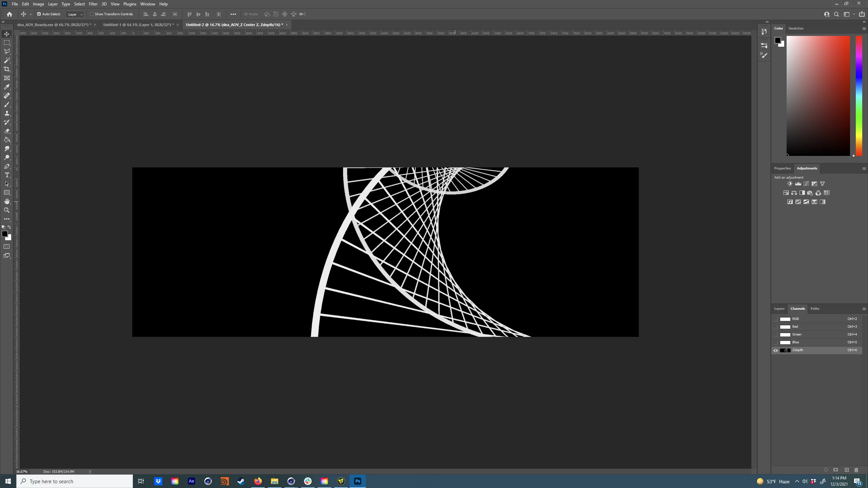This screenshot has width=868, height=488.
Task: Select the Horizontal Type tool
Action: click(x=7, y=175)
